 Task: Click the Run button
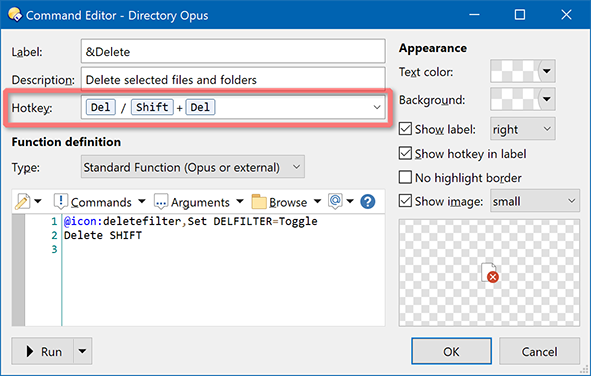pos(42,352)
